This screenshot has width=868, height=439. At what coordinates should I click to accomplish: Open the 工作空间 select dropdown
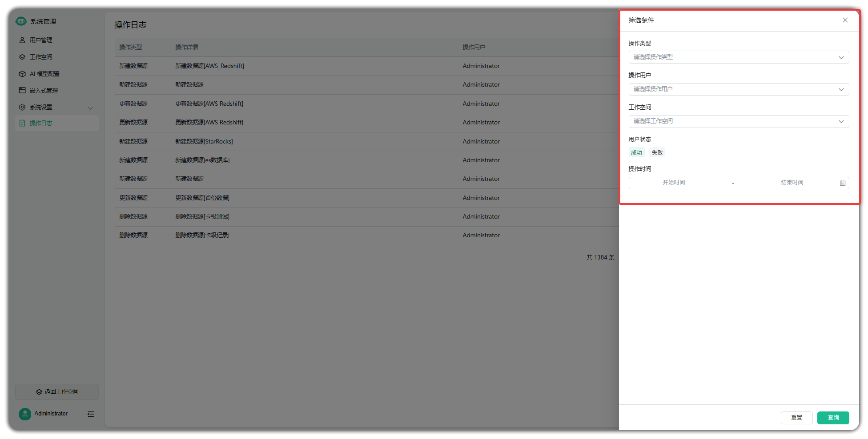738,121
